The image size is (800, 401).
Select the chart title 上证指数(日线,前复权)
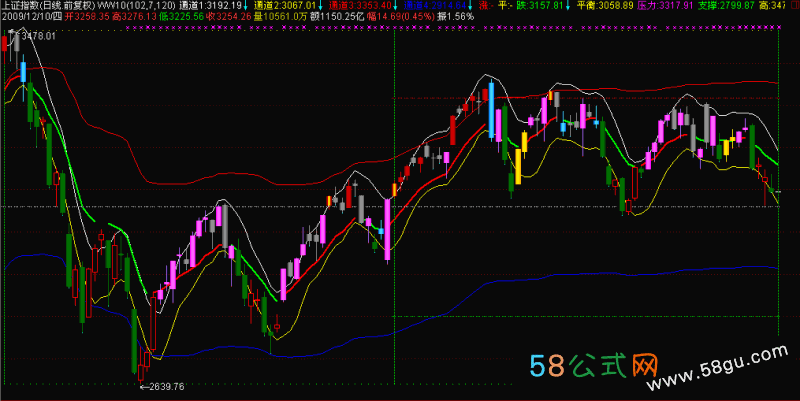(x=48, y=6)
